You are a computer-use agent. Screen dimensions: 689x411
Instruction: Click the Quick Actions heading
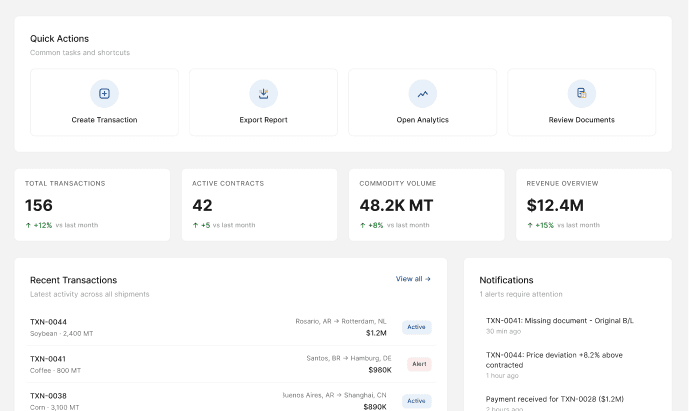pos(59,39)
